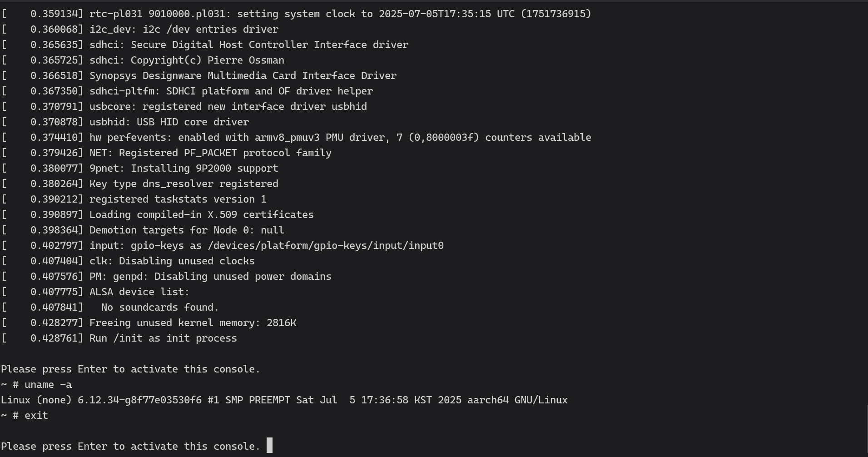Image resolution: width=868 pixels, height=457 pixels.
Task: Click the 'uname -a' command text
Action: tap(48, 385)
